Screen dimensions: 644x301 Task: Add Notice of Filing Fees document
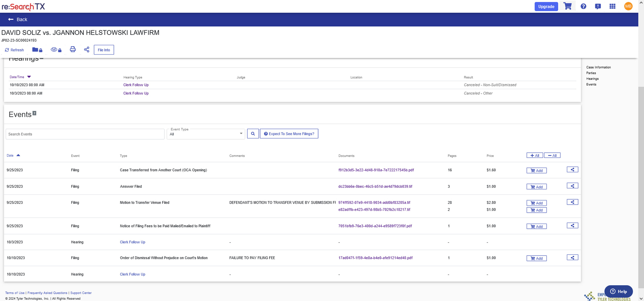pos(536,227)
